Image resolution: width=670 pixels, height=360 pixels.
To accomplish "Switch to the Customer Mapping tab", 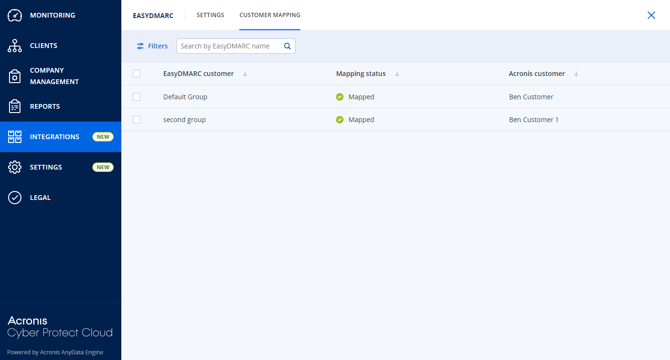I will pyautogui.click(x=270, y=15).
